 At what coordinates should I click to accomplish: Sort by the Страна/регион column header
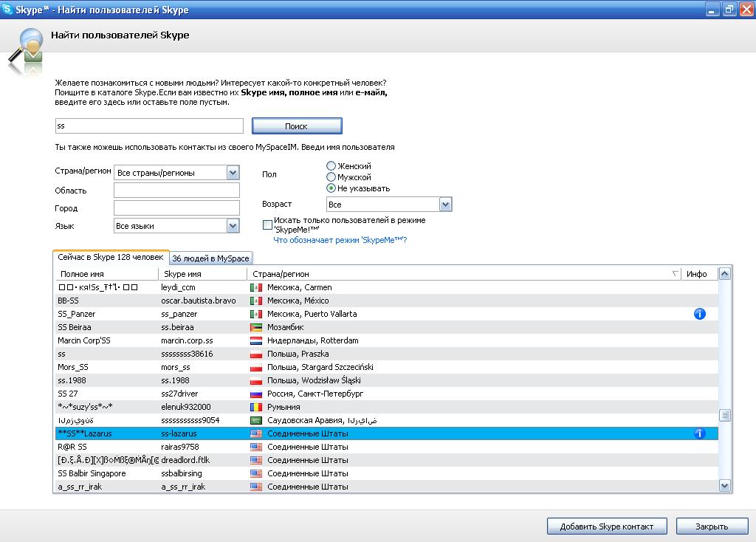click(464, 274)
